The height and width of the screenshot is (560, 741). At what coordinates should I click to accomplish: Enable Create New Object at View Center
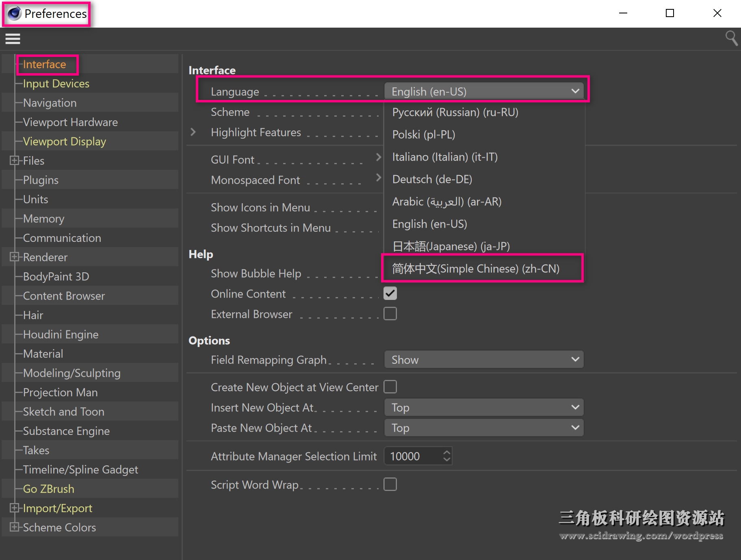click(390, 387)
